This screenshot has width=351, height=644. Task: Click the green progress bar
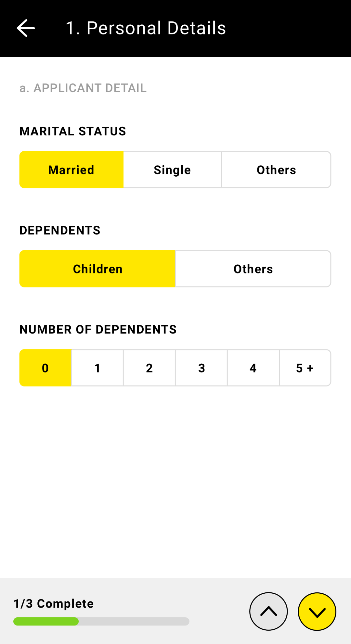point(46,621)
